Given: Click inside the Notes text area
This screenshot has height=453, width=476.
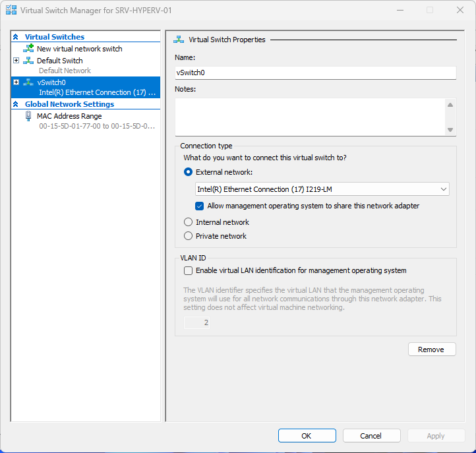Looking at the screenshot, I should pyautogui.click(x=311, y=117).
